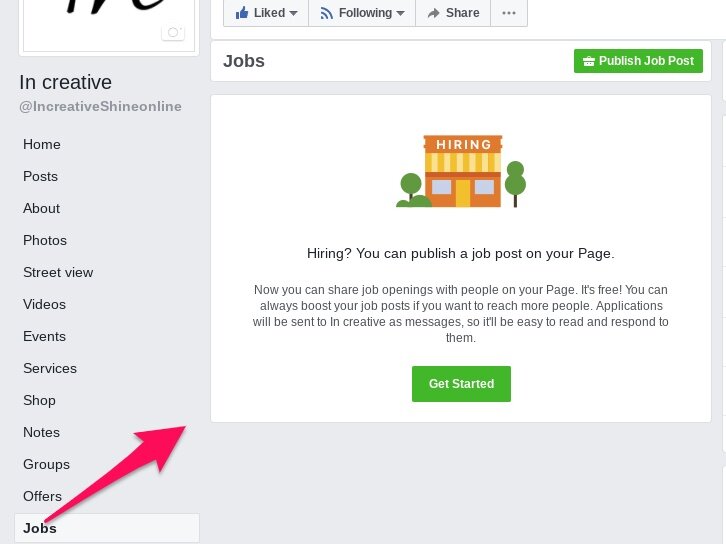
Task: Click the hiring storefront illustration
Action: [461, 171]
